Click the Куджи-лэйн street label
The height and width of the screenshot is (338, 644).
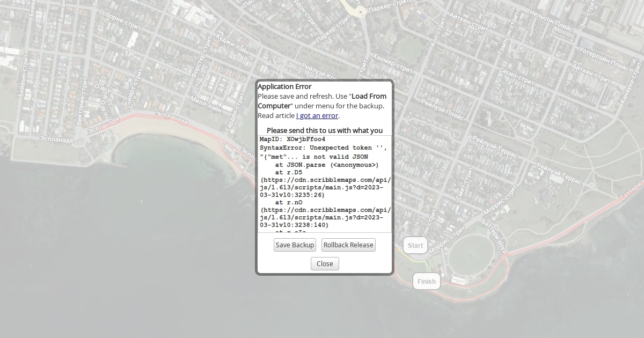pos(232,45)
